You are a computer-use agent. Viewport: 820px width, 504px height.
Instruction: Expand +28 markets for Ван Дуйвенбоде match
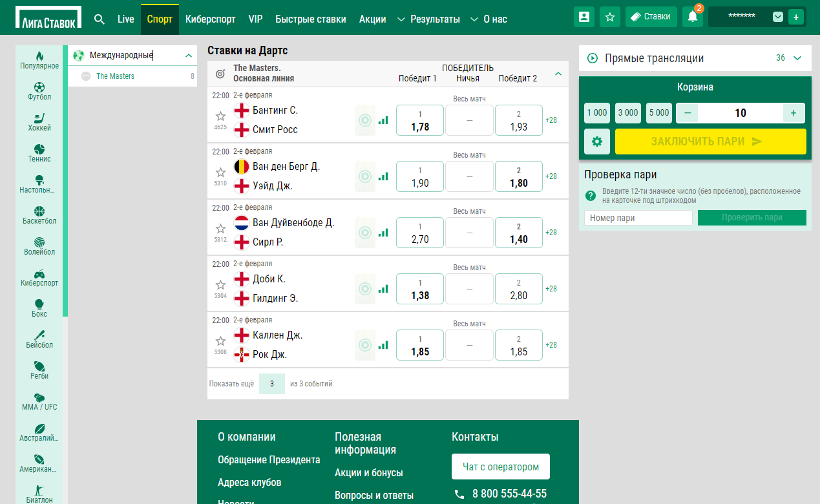coord(551,233)
